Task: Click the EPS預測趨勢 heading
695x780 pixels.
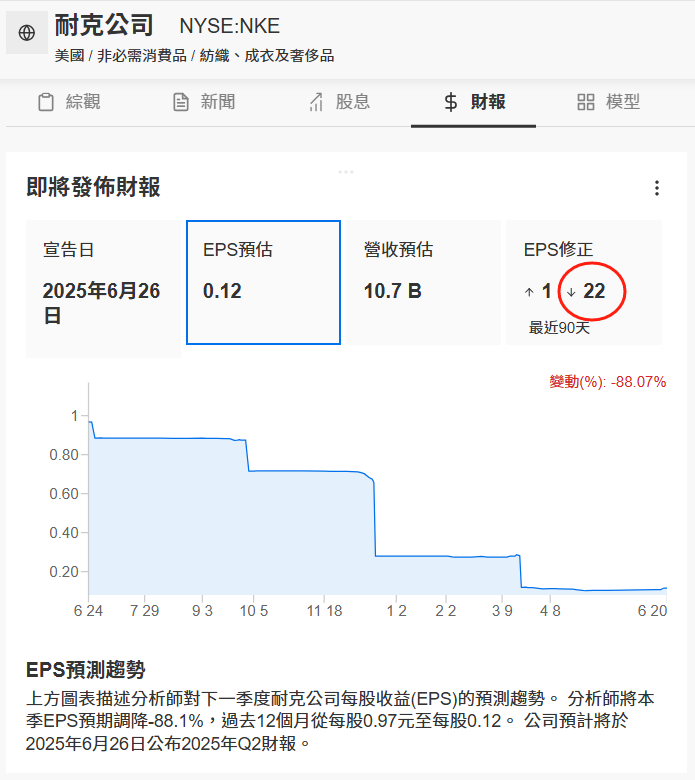Action: (x=86, y=670)
